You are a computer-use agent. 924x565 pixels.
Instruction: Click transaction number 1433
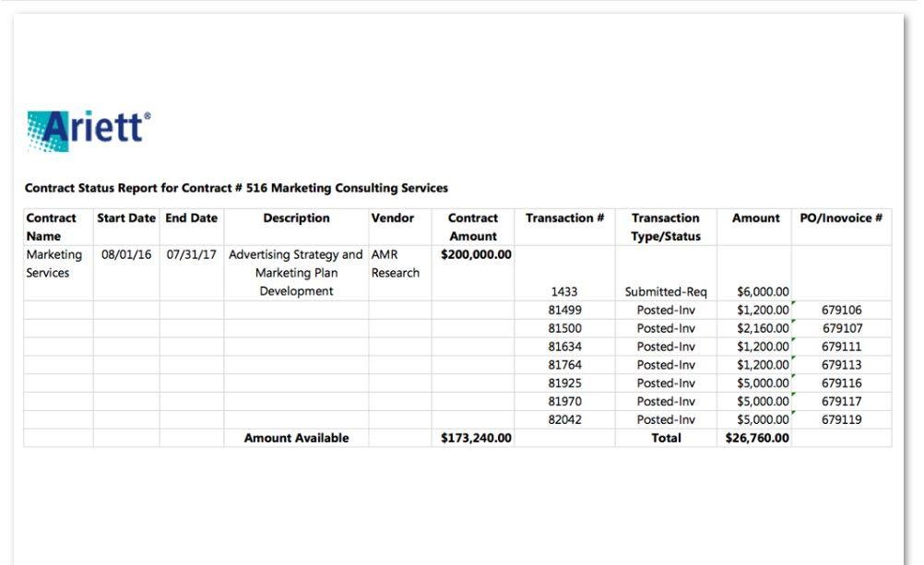[x=564, y=292]
